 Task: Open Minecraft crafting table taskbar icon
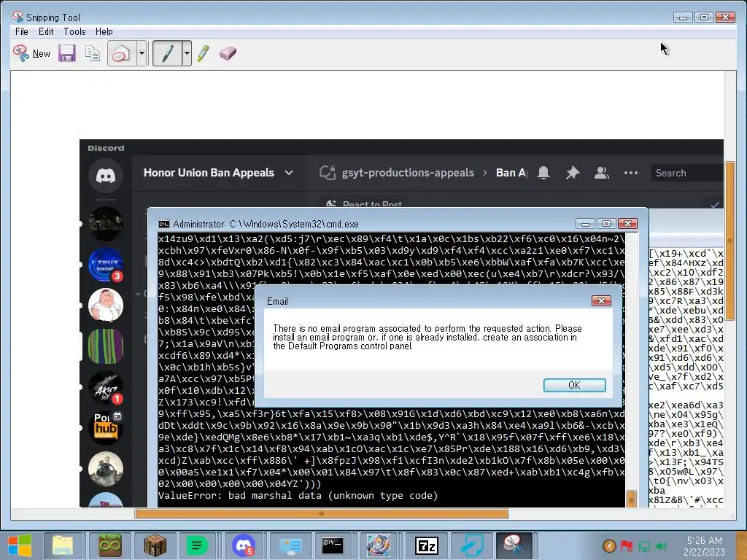pyautogui.click(x=155, y=545)
